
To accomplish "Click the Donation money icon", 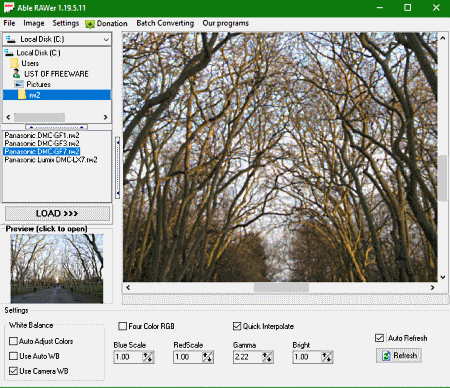I will point(90,24).
